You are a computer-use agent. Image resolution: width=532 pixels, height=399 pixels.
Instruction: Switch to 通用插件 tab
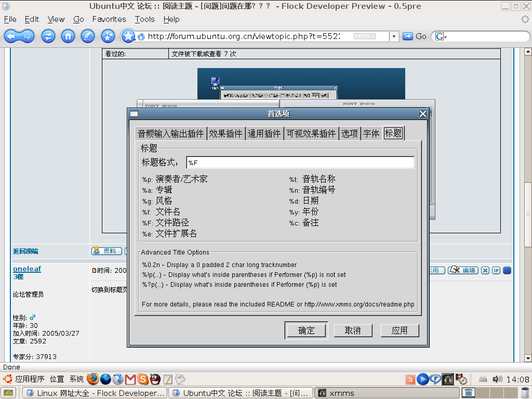(264, 134)
